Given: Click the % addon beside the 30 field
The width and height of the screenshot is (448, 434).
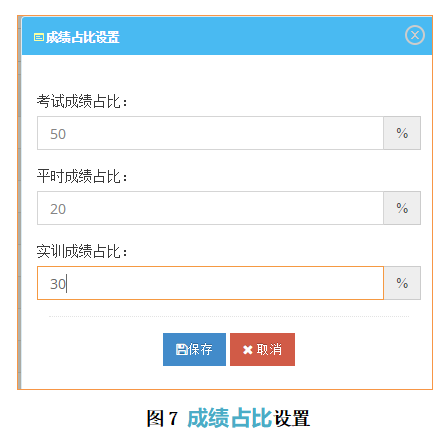Looking at the screenshot, I should pyautogui.click(x=402, y=283).
